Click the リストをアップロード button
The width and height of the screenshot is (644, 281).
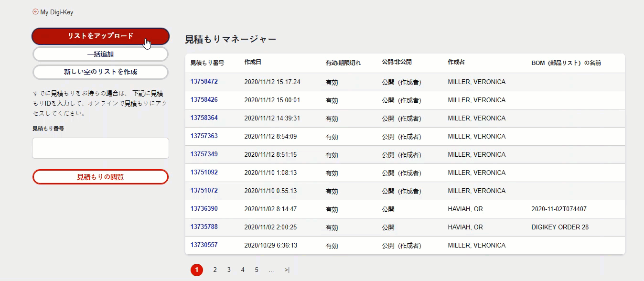[100, 36]
